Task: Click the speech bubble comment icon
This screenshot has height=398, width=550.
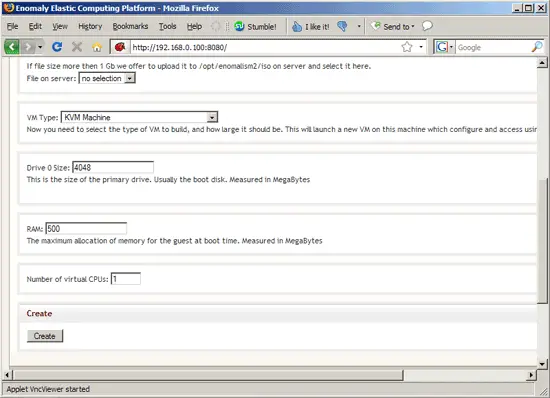Action: tap(427, 26)
